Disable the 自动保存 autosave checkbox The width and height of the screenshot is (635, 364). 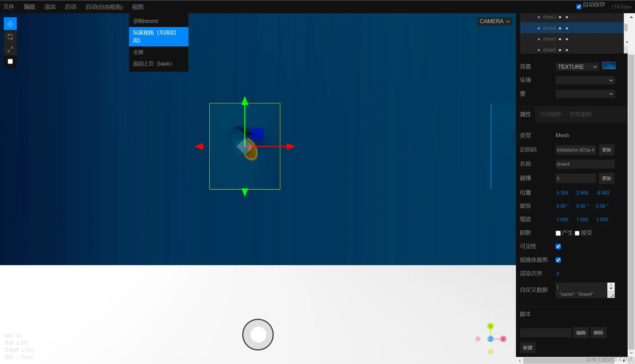click(579, 7)
